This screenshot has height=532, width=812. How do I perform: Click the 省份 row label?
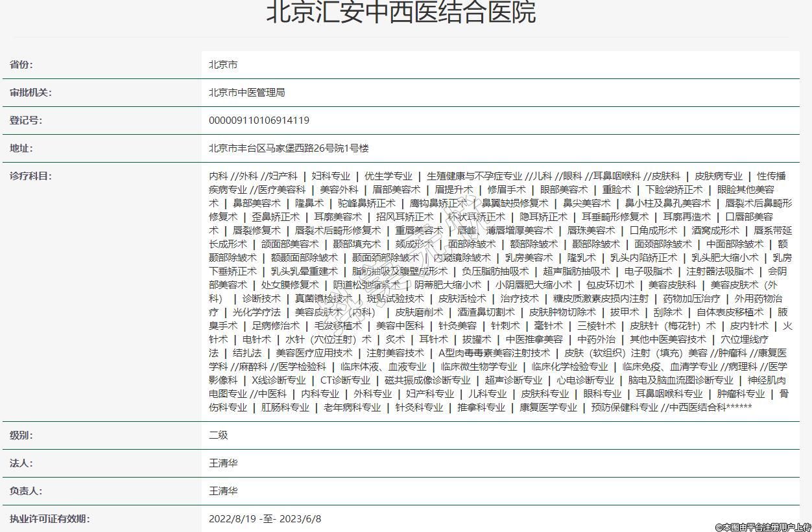tap(21, 65)
